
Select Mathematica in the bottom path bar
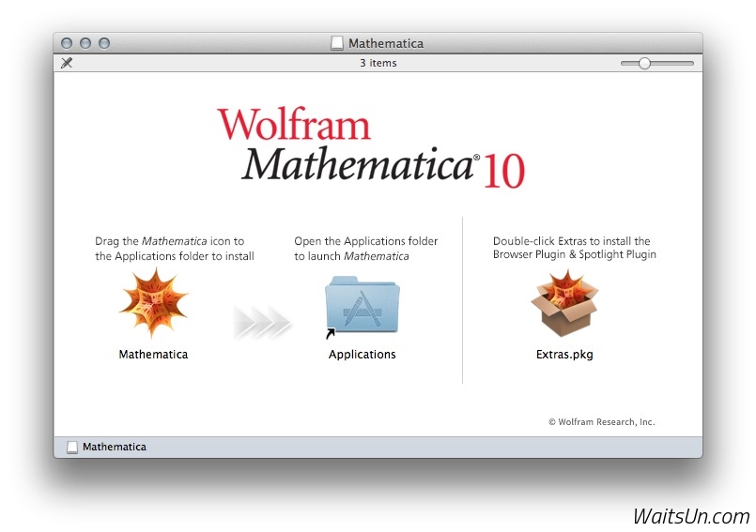pyautogui.click(x=114, y=448)
